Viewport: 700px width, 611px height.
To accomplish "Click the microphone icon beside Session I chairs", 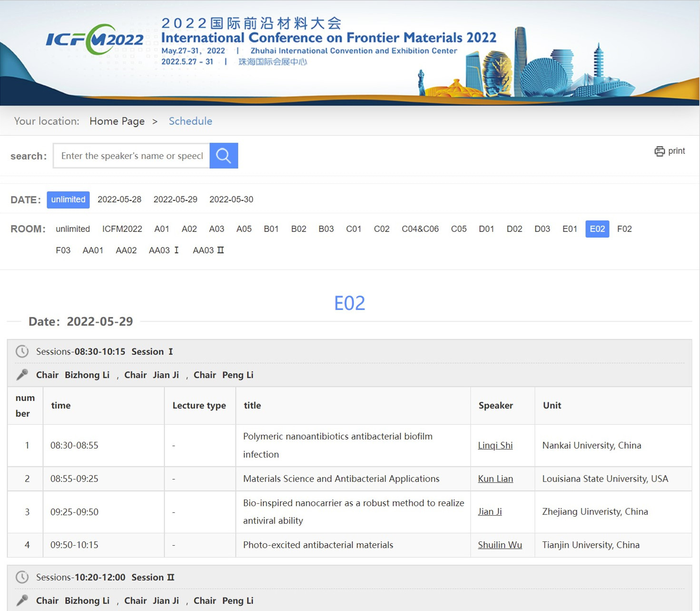I will pos(22,375).
